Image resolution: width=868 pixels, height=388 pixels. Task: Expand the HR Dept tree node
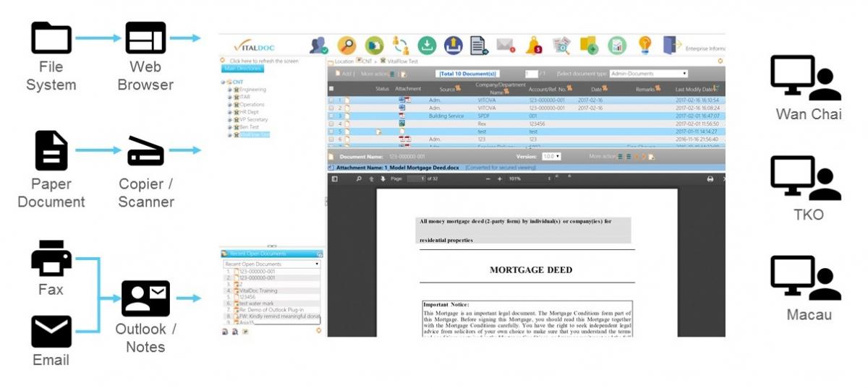(x=229, y=112)
